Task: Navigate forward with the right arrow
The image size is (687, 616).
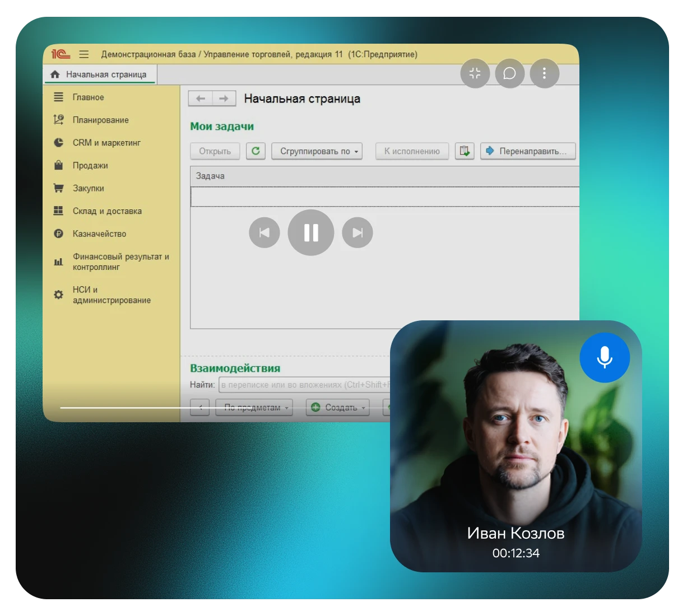Action: pos(224,99)
